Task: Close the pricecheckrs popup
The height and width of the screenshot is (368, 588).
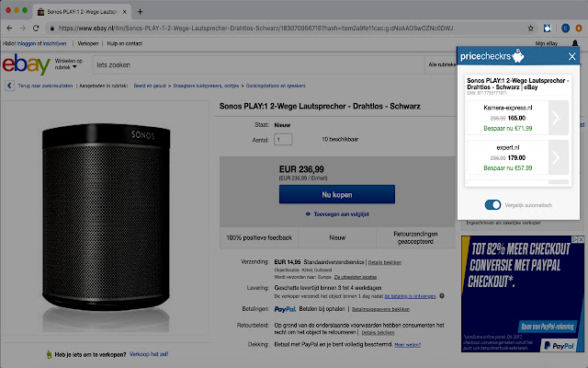Action: click(571, 56)
